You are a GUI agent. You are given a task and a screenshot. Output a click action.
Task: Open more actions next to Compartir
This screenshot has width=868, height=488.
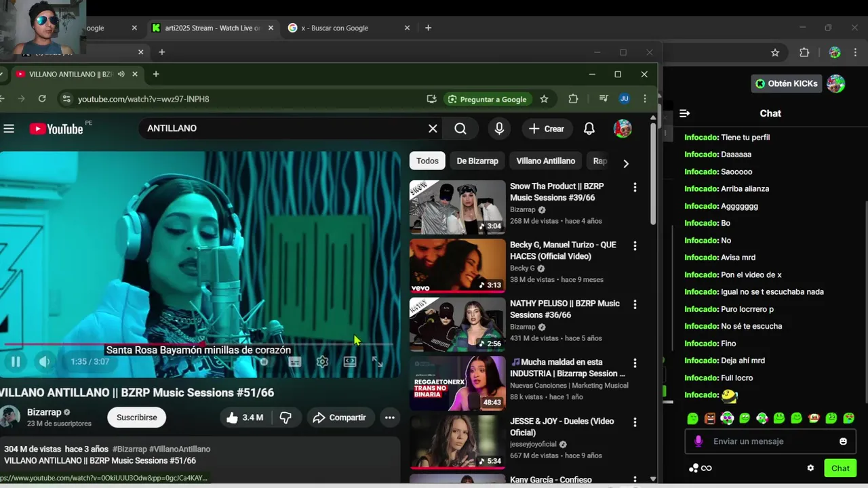[390, 418]
